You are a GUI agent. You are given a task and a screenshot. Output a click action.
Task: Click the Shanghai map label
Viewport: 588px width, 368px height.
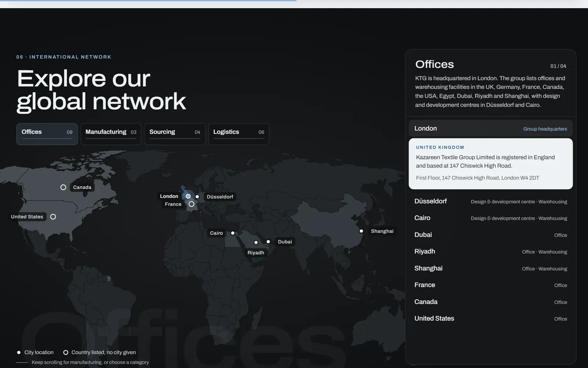(x=382, y=231)
